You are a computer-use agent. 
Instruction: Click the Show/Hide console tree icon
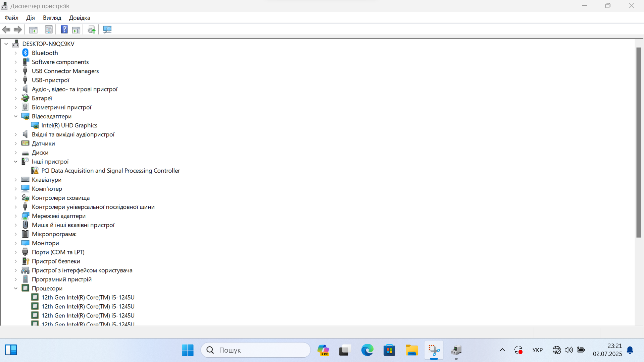(x=33, y=29)
